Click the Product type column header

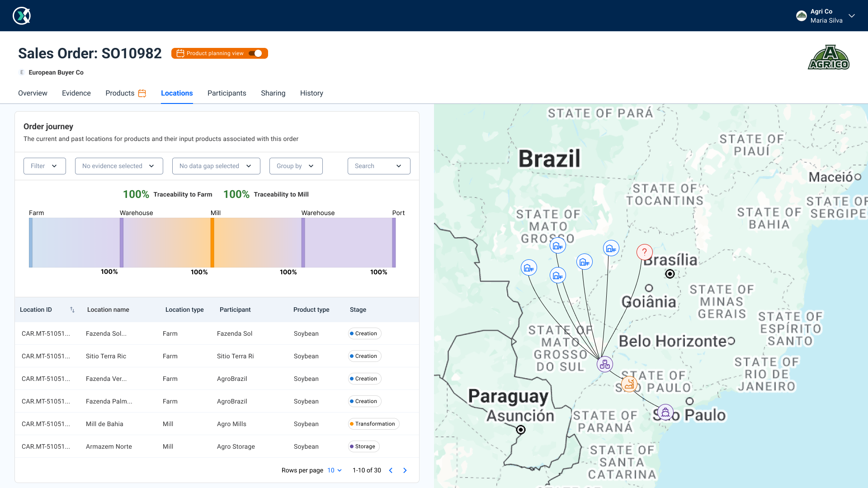pos(311,310)
